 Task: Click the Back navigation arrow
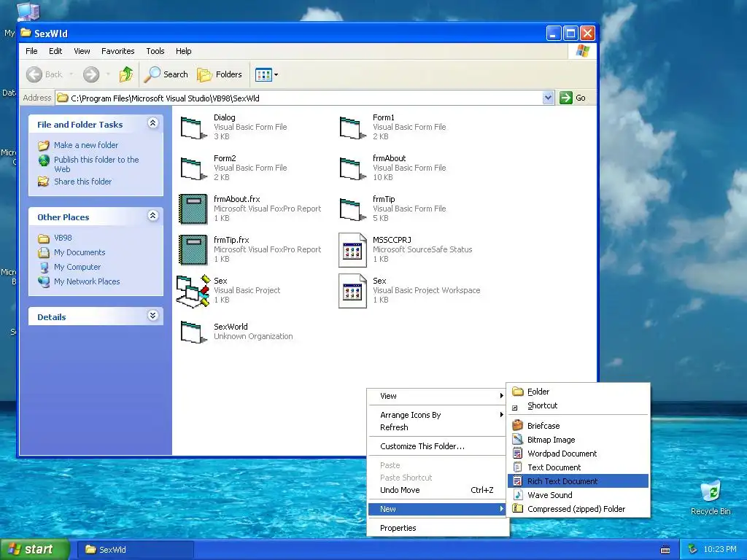click(34, 74)
